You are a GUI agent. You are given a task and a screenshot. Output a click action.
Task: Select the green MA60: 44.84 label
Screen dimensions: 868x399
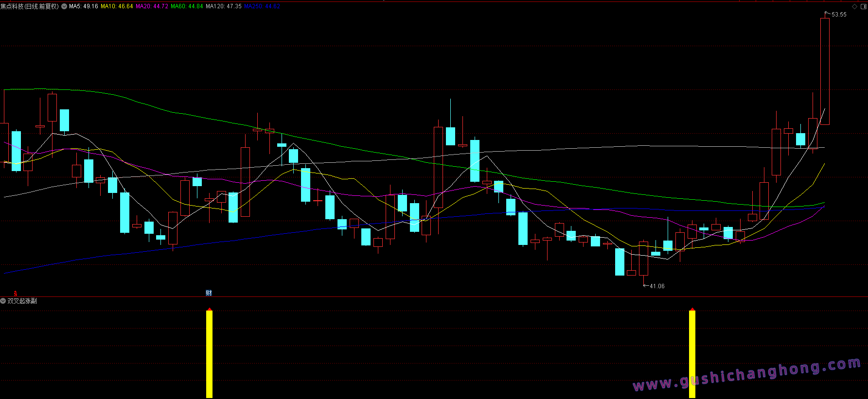(187, 6)
